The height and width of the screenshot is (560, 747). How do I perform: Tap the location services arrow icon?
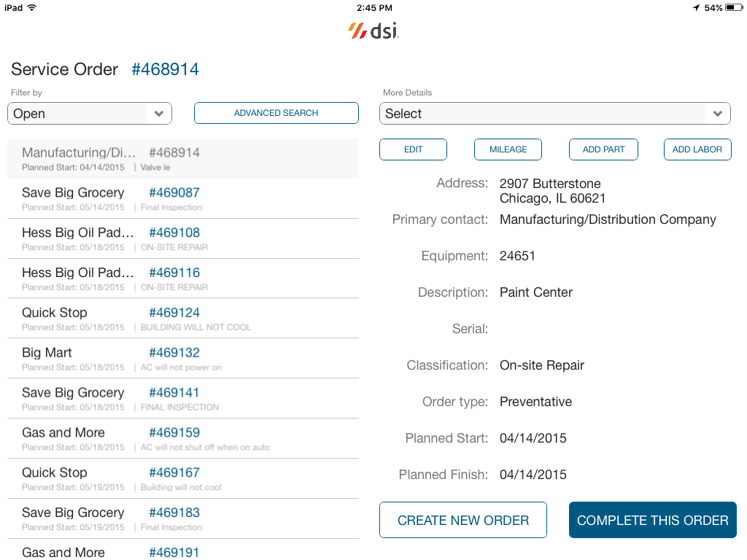[x=697, y=7]
